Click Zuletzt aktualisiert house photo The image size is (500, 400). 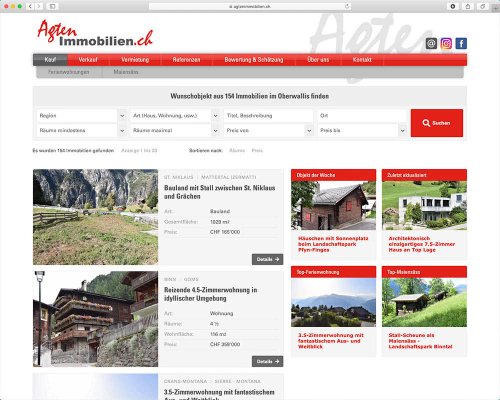424,205
